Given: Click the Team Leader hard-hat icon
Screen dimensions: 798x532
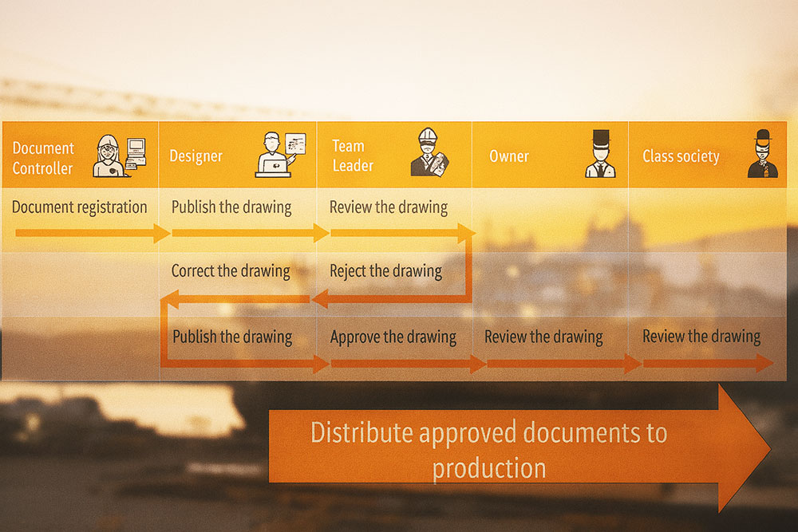Looking at the screenshot, I should 430,152.
